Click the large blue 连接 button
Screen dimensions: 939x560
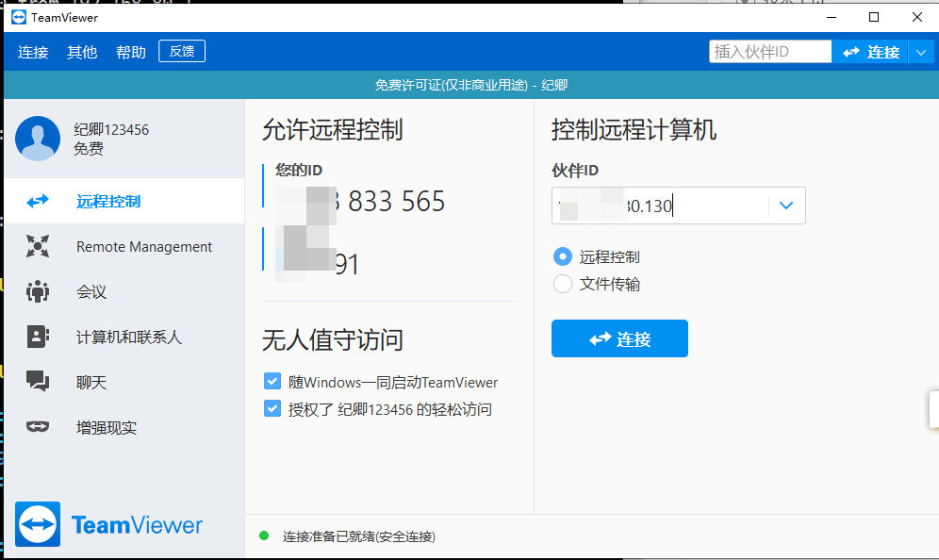[x=619, y=338]
